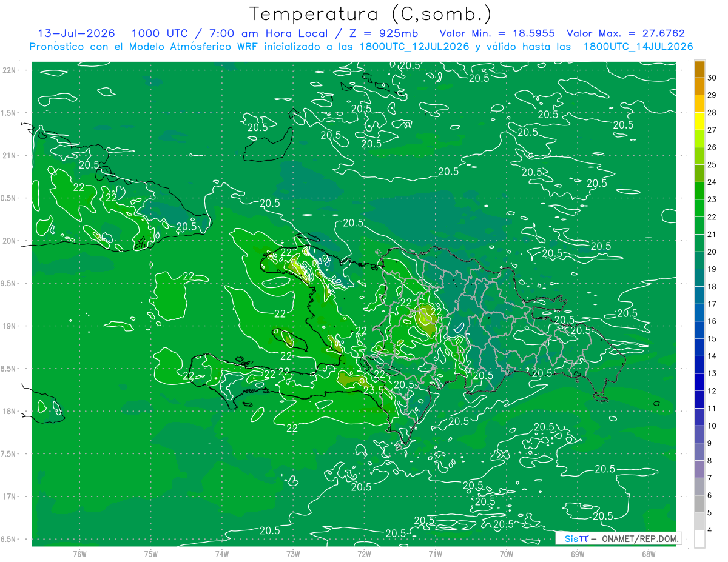Click the "1800UTC_14JUL2026" valid-until time

[x=638, y=46]
